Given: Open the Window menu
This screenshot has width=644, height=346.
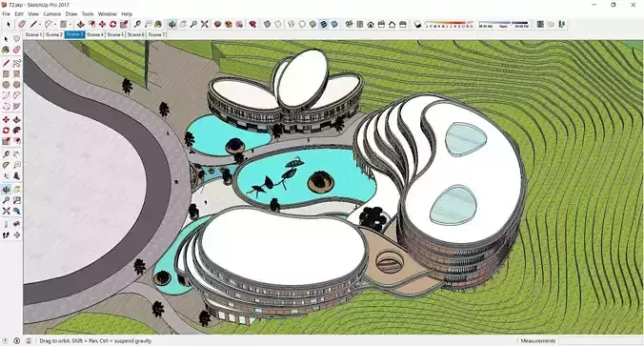Looking at the screenshot, I should coord(108,13).
